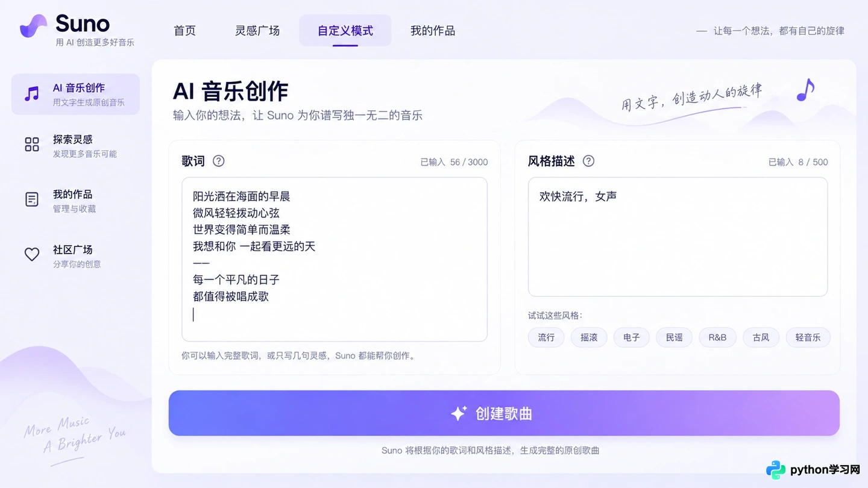Choose the 民谣 style tag

[675, 337]
